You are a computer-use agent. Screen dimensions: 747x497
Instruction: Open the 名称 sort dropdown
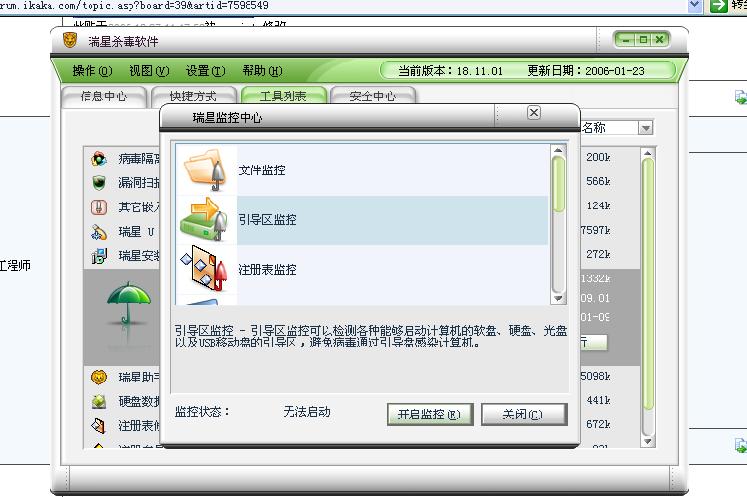646,128
